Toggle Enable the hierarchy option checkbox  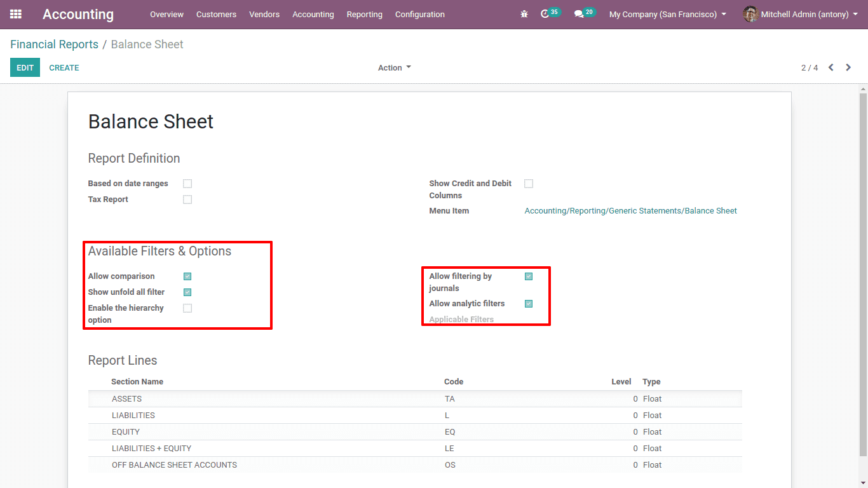point(187,308)
